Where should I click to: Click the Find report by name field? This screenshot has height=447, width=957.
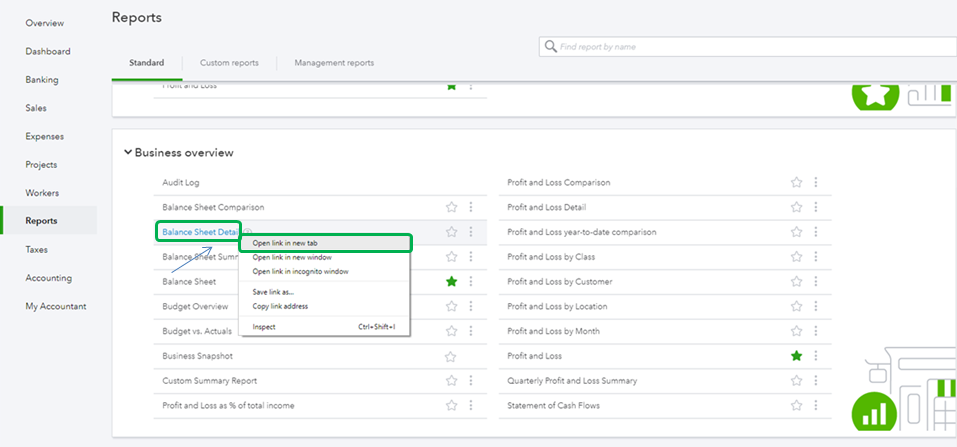click(740, 47)
